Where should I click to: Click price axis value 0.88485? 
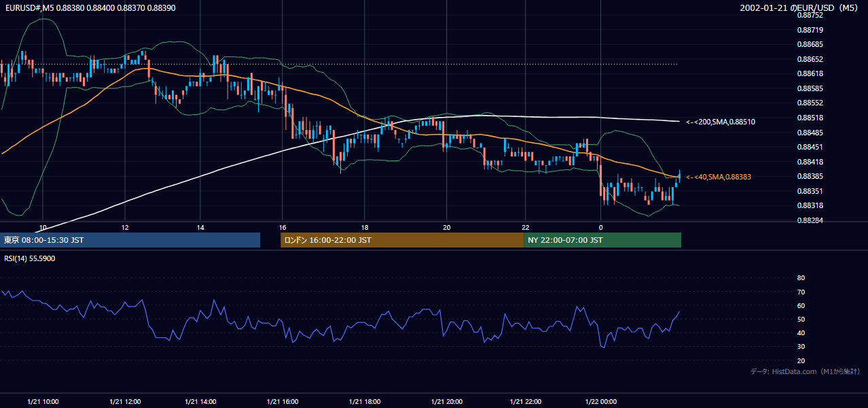810,133
